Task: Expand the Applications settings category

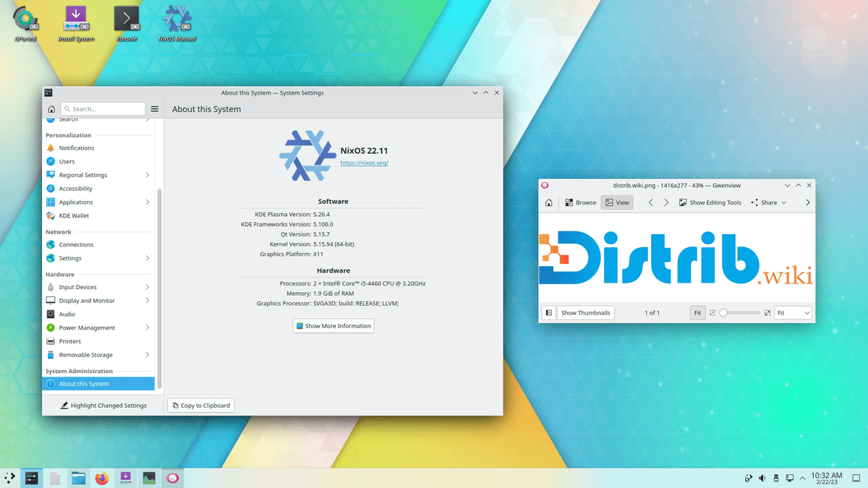Action: point(148,202)
